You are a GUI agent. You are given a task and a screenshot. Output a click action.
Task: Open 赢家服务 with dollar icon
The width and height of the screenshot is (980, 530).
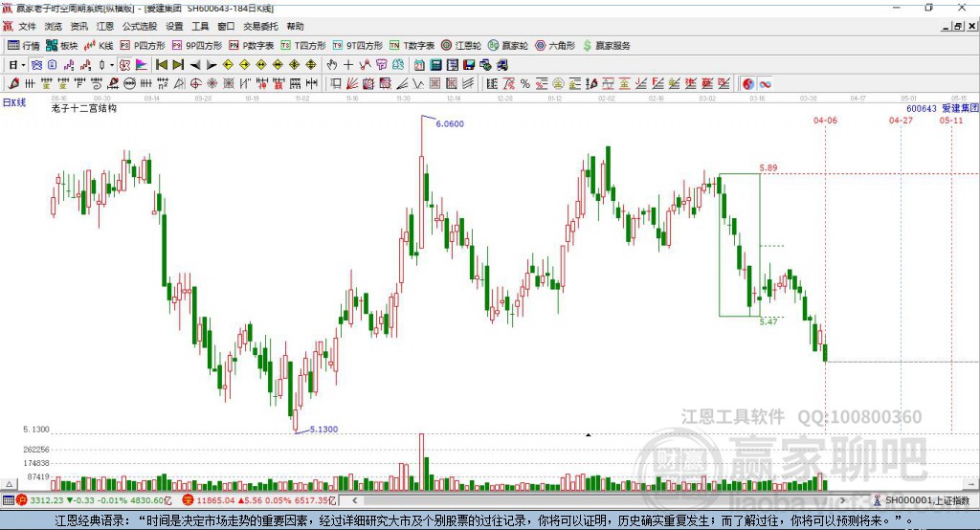[x=606, y=46]
